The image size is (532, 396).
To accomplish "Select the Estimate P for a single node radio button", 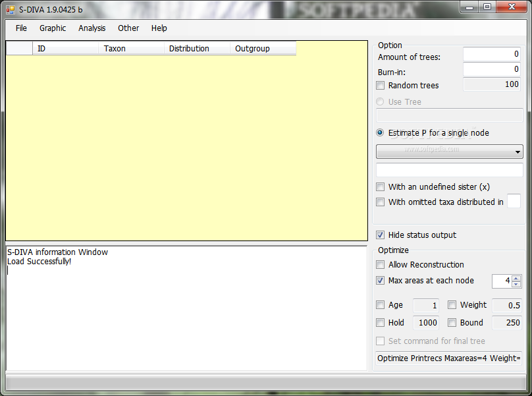I will [x=380, y=133].
